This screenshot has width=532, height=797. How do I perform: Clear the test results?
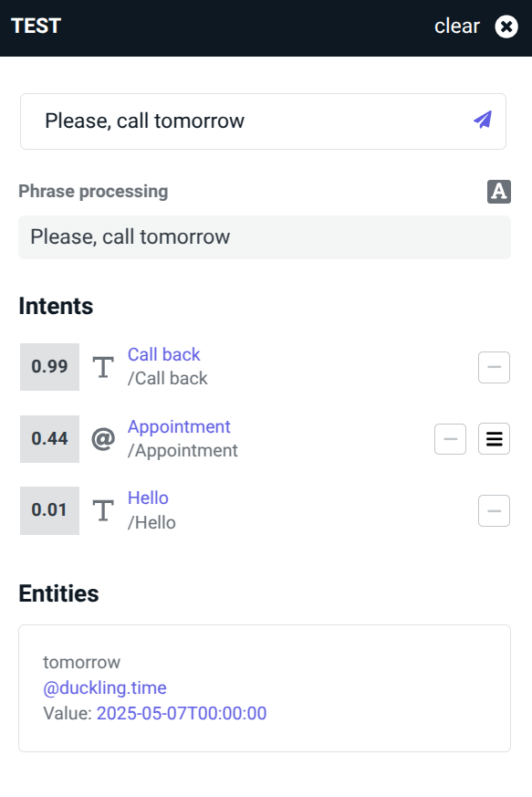(457, 26)
